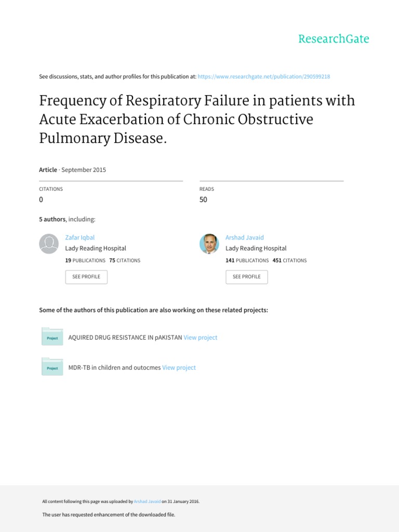Click the article title heading
Viewport: 399px width, 532px height.
tap(197, 119)
